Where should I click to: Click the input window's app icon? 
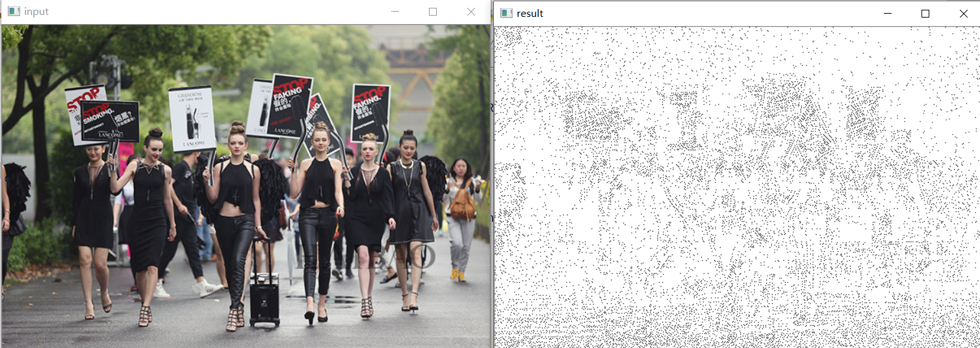coord(13,11)
